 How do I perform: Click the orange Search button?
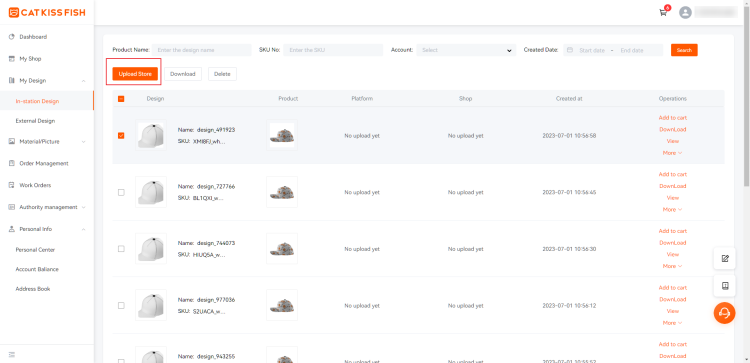coord(684,50)
